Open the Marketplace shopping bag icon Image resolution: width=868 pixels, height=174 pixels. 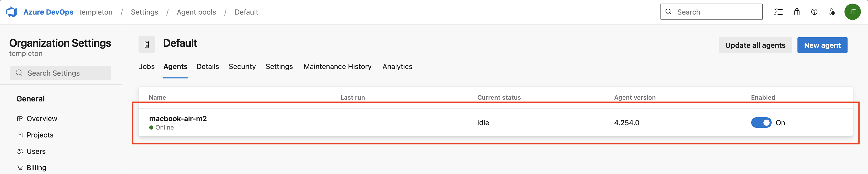coord(797,12)
